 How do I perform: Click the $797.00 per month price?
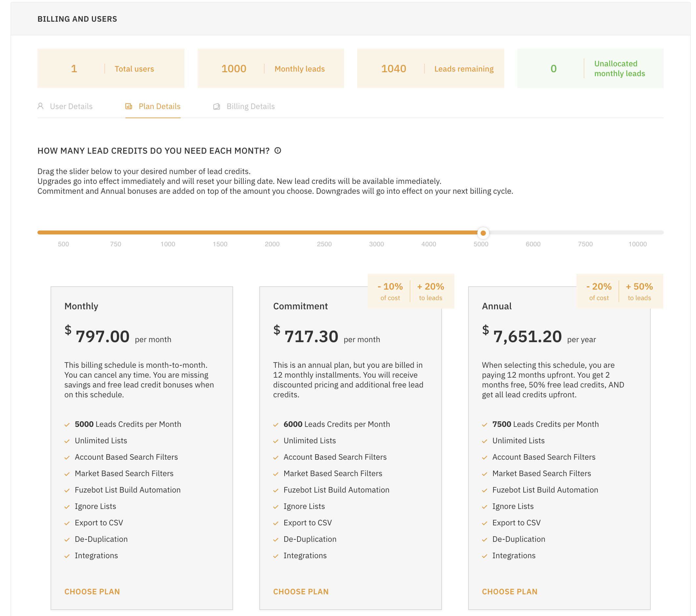coord(118,335)
